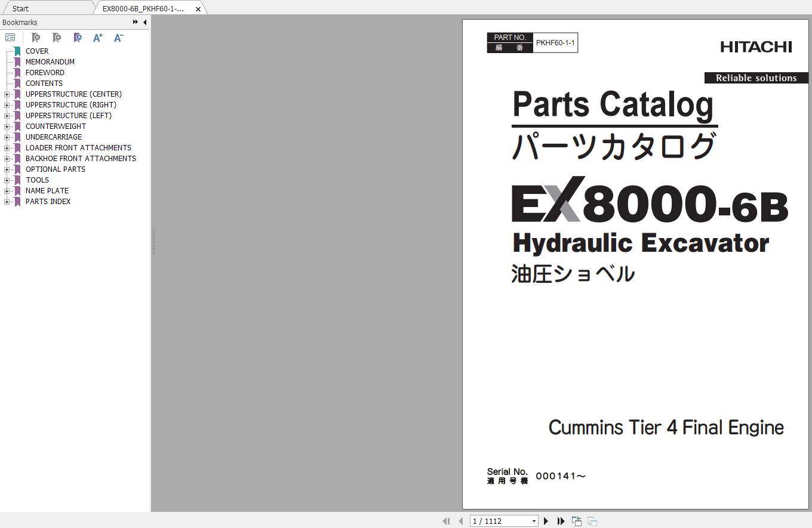Select UPPERSTRUCTURE (LEFT) bookmark label
The image size is (812, 528).
pos(69,116)
